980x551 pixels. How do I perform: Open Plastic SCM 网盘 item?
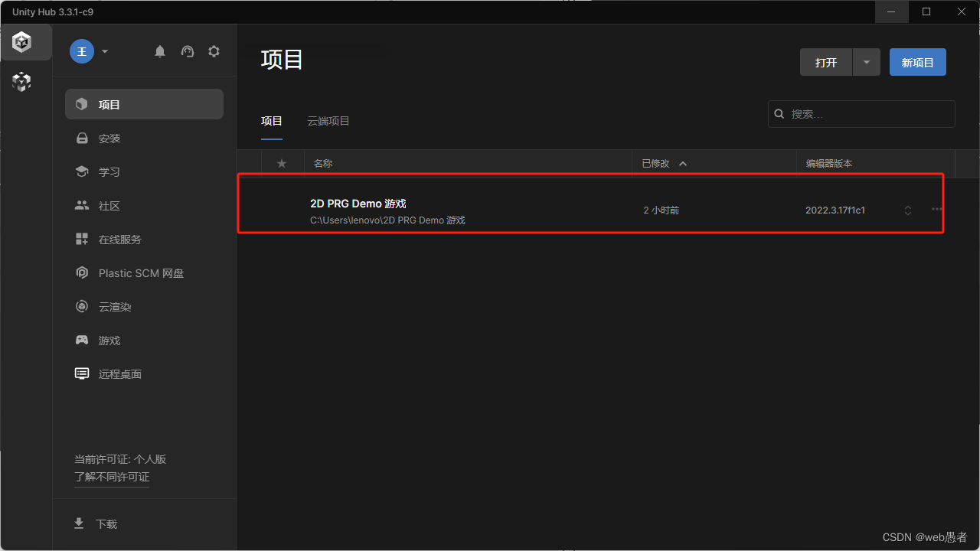coord(144,273)
